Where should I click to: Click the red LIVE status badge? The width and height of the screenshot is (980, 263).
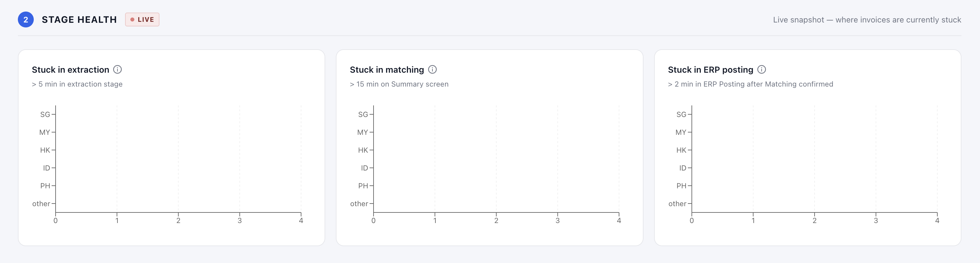point(142,20)
